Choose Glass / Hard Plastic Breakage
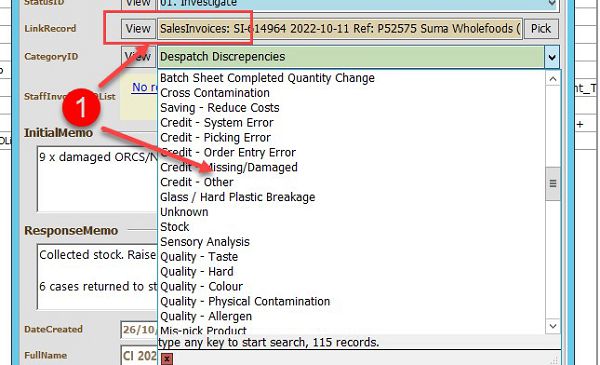Viewport: 600px width, 365px height. pyautogui.click(x=238, y=197)
